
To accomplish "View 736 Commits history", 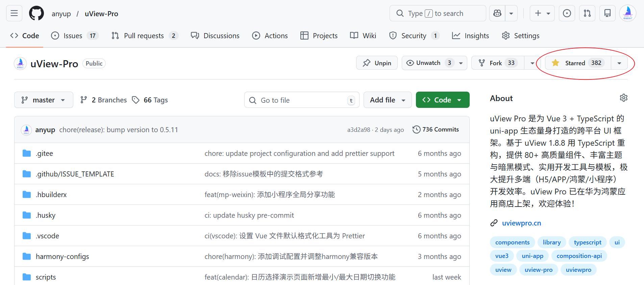I will [x=436, y=129].
